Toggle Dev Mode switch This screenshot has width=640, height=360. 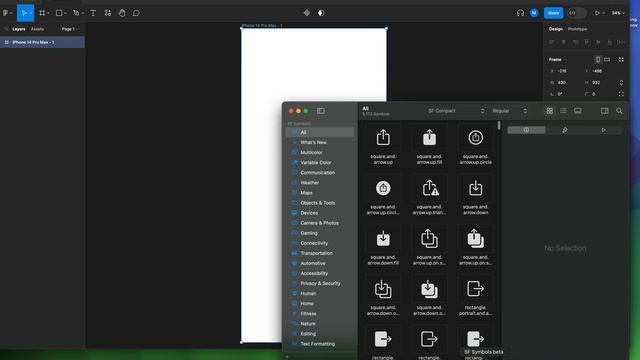pos(576,13)
